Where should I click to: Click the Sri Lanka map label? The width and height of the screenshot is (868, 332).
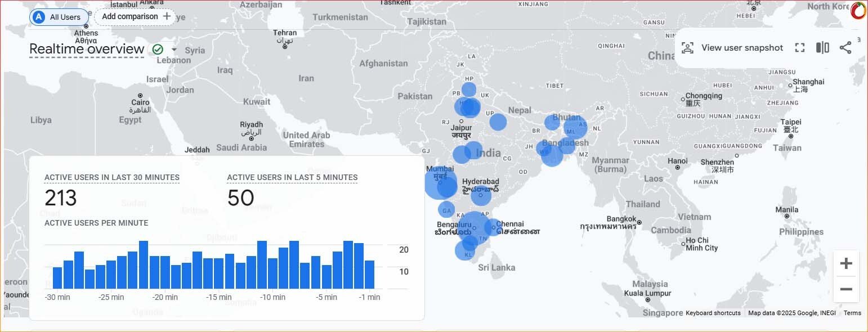tap(496, 268)
